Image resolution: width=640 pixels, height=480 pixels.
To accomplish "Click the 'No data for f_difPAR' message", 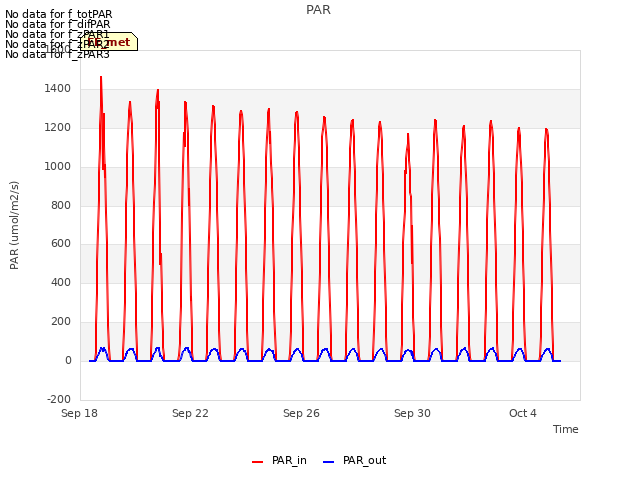I will (x=58, y=24).
